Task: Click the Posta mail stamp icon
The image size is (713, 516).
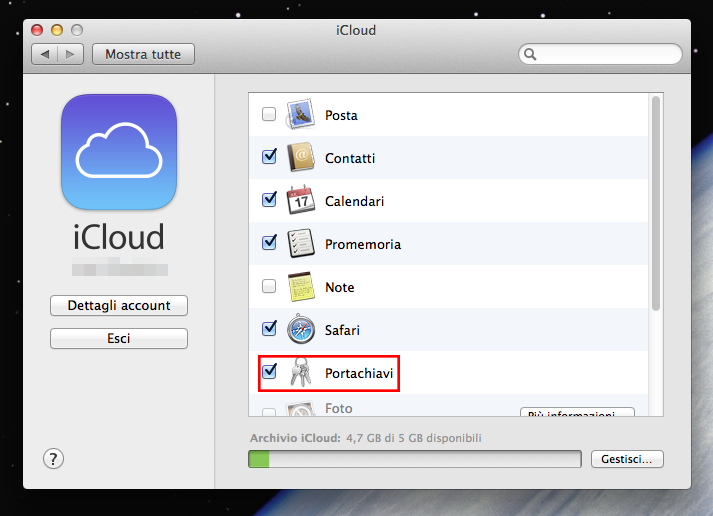Action: (x=300, y=114)
